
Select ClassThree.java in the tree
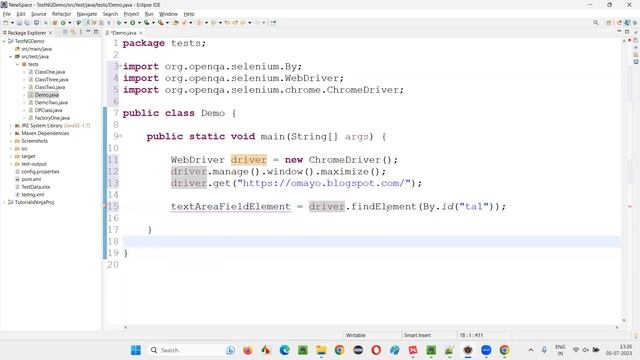(51, 80)
